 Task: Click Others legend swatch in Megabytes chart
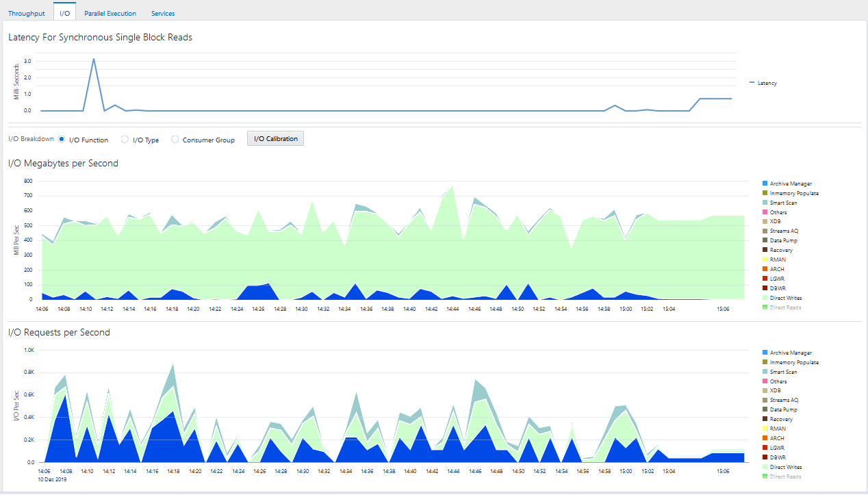point(765,212)
